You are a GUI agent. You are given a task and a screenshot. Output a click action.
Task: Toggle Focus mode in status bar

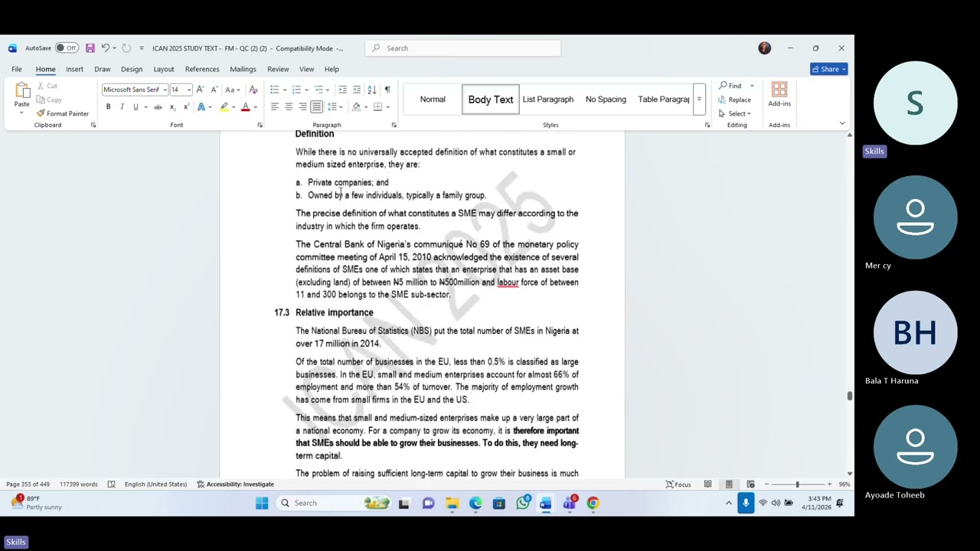pyautogui.click(x=678, y=484)
